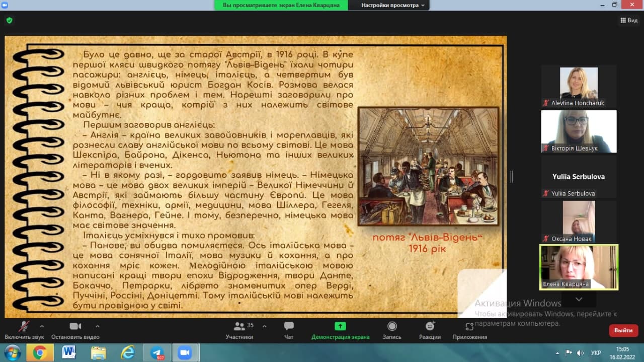Click the green encryption shield icon
The width and height of the screenshot is (644, 362).
coord(9,20)
